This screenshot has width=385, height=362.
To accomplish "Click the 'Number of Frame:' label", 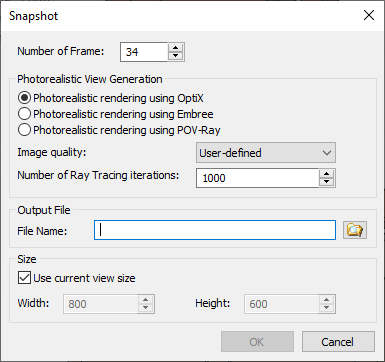I will pyautogui.click(x=61, y=51).
